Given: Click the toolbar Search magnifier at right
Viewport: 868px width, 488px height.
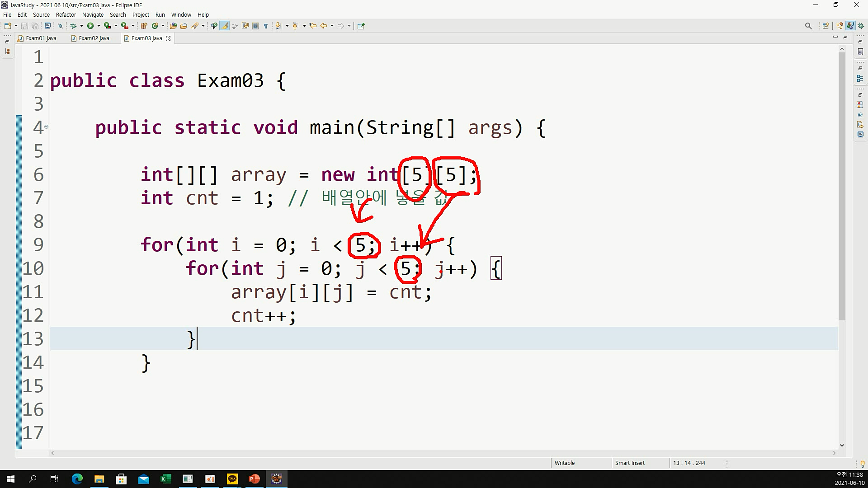Looking at the screenshot, I should pyautogui.click(x=808, y=26).
